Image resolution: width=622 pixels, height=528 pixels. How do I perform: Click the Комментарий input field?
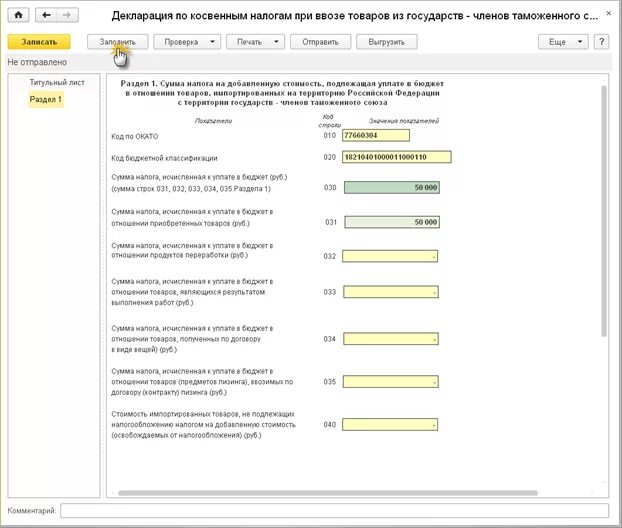(334, 511)
